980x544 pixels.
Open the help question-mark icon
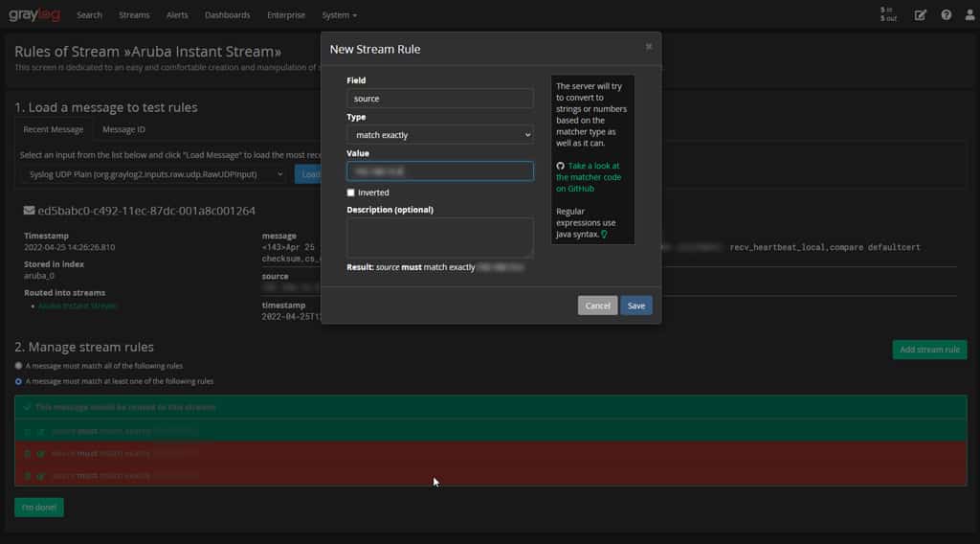coord(947,15)
